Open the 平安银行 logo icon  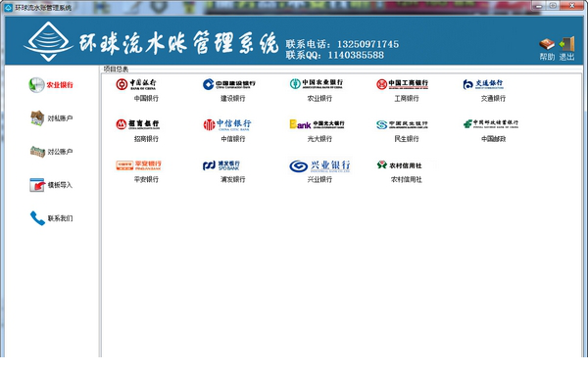pyautogui.click(x=138, y=165)
